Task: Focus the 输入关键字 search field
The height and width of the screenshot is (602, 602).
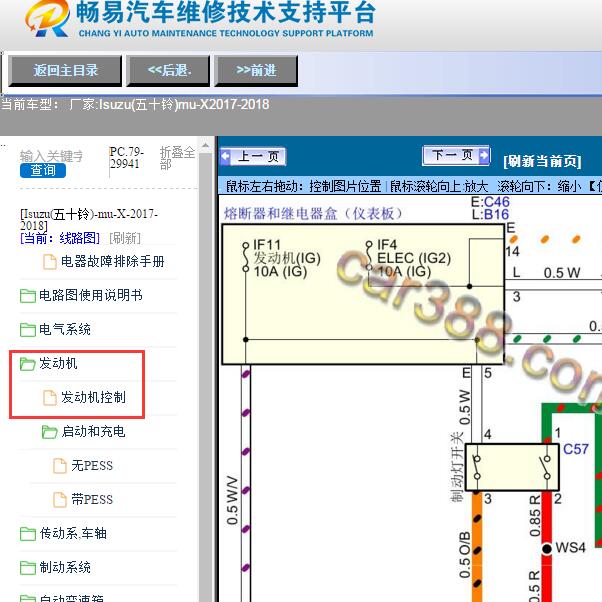Action: [51, 156]
